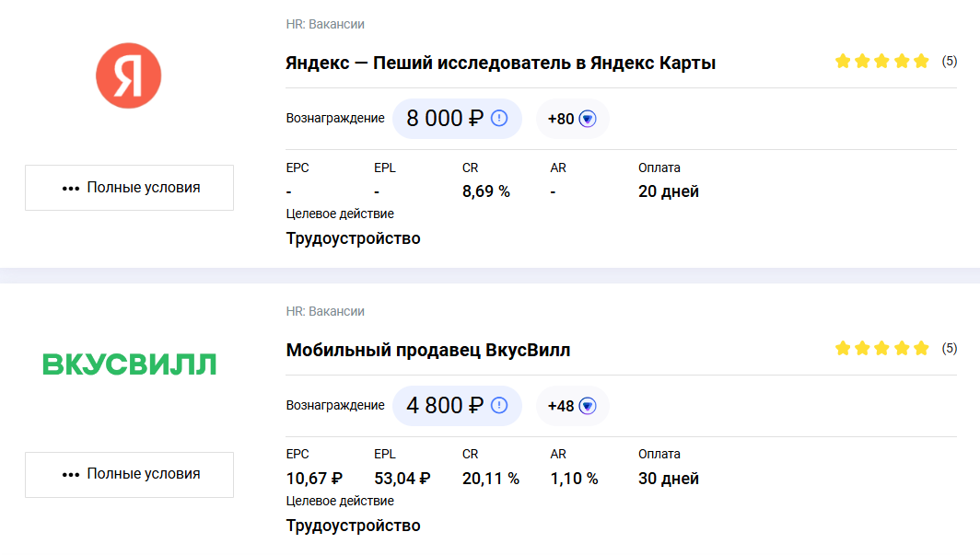The width and height of the screenshot is (980, 555).
Task: Click Трудоустройство under the Yandex offer
Action: (353, 238)
